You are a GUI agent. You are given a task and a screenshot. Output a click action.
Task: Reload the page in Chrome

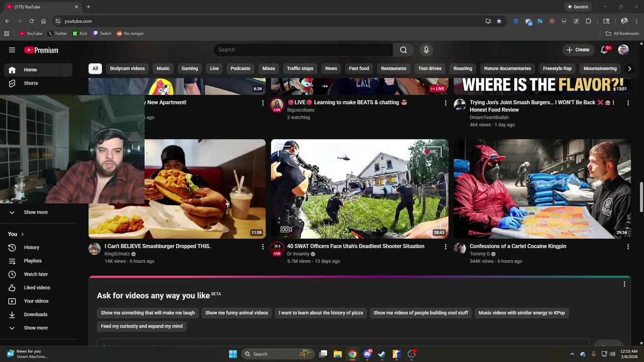pos(31,21)
